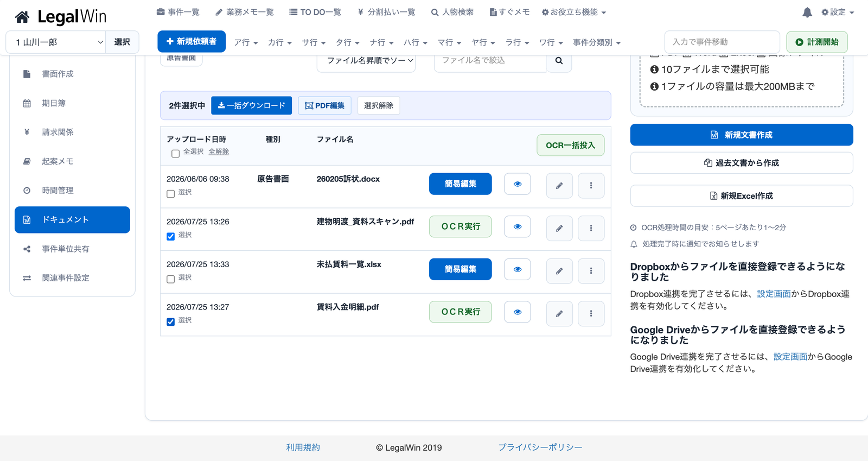Click PDF編集 button
This screenshot has height=461, width=868.
click(x=324, y=105)
